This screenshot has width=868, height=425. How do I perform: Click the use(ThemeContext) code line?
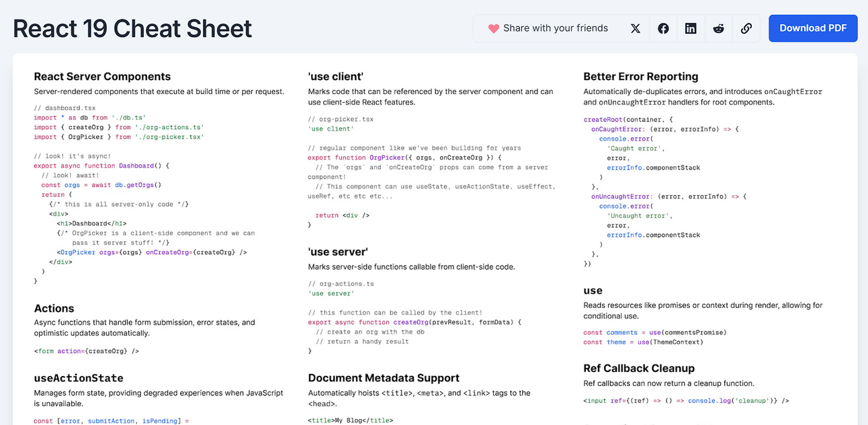tap(643, 342)
